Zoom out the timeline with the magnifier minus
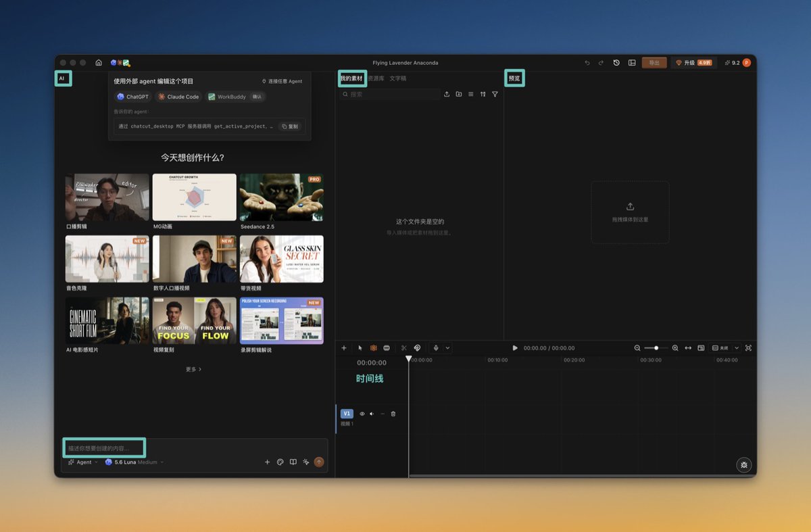The height and width of the screenshot is (532, 811). pyautogui.click(x=637, y=348)
